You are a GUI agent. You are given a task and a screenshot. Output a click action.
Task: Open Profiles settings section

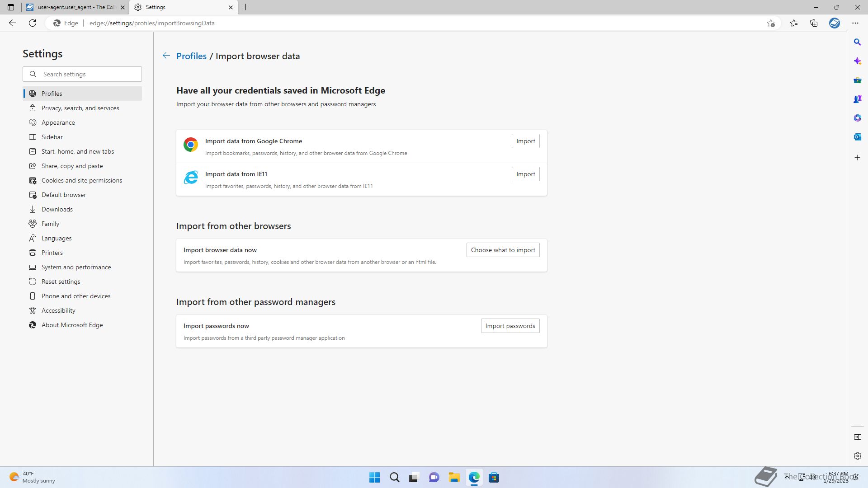coord(82,94)
